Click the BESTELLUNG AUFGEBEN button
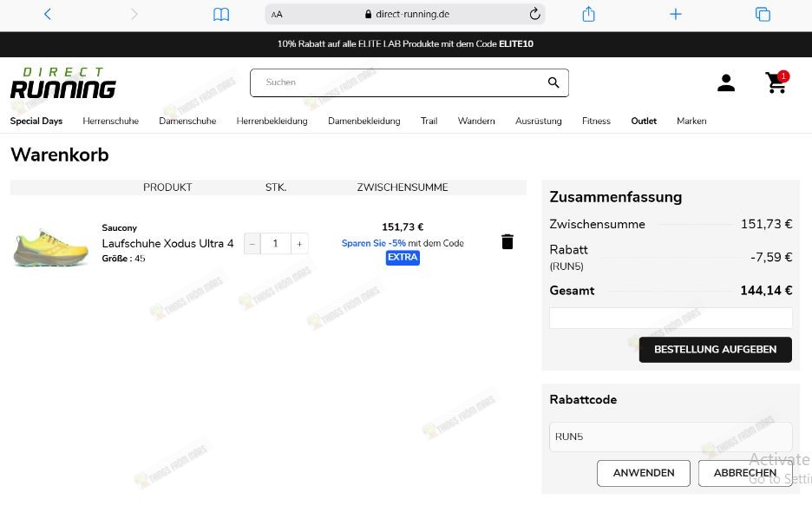The image size is (812, 506). [715, 350]
